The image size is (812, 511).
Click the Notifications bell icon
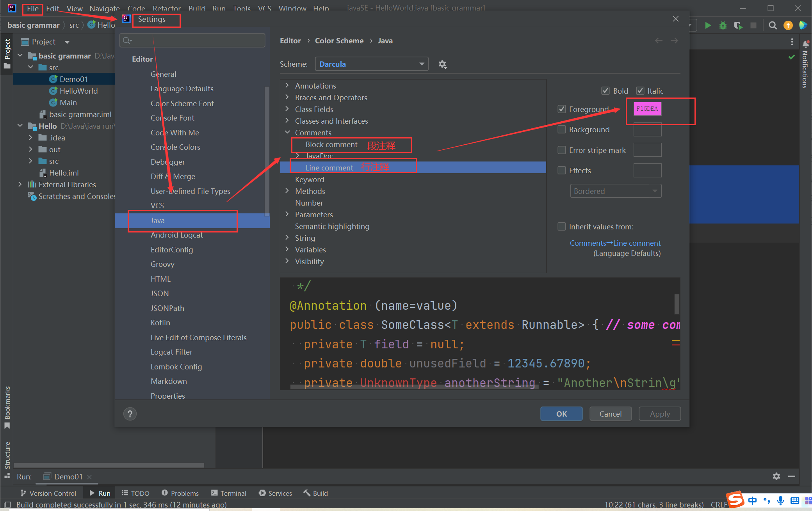point(805,44)
